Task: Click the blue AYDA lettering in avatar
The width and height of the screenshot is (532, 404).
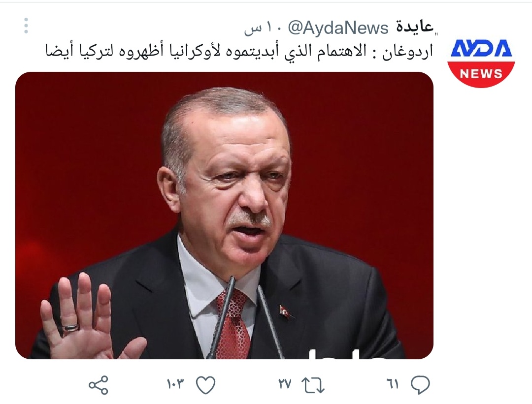Action: [x=481, y=48]
